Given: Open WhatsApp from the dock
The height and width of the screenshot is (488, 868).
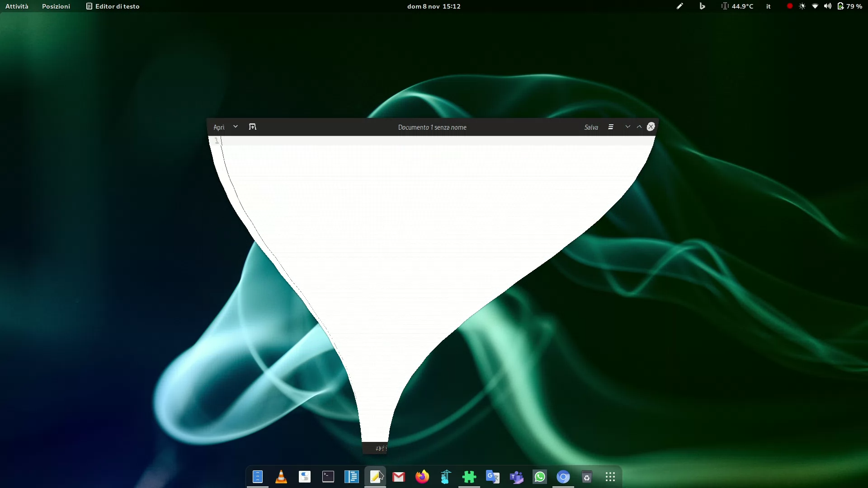Looking at the screenshot, I should tap(540, 477).
